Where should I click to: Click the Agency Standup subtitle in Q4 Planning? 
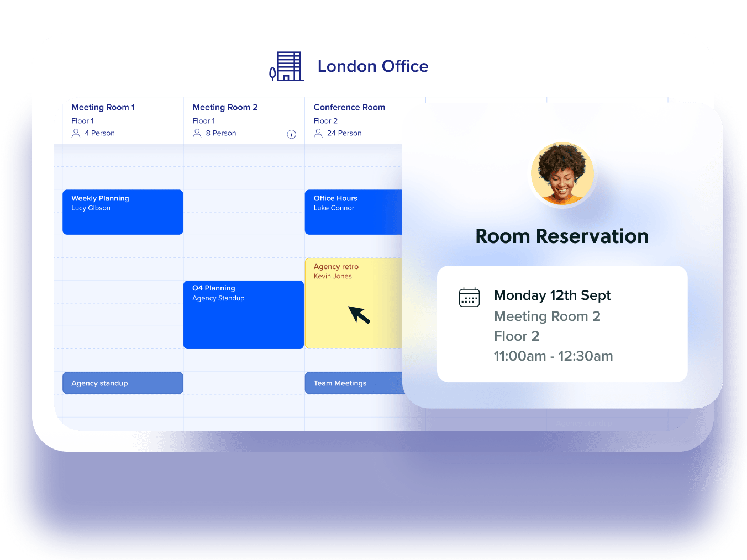218,298
